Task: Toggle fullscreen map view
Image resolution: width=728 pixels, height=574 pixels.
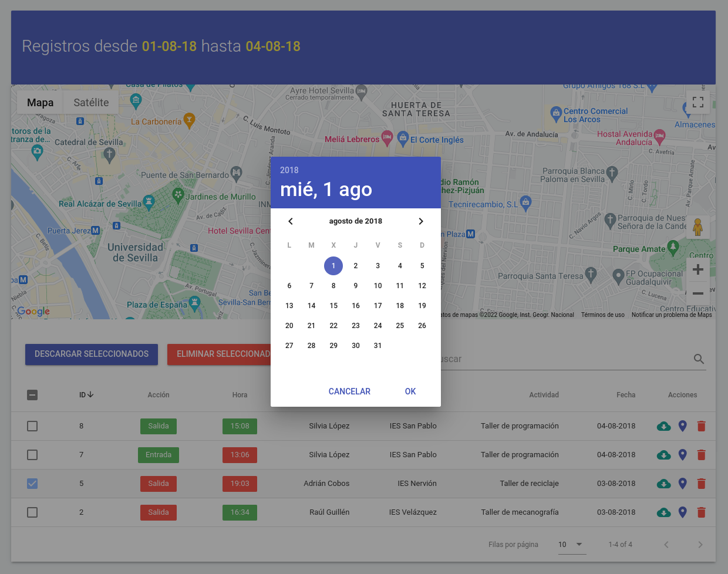Action: coord(698,102)
